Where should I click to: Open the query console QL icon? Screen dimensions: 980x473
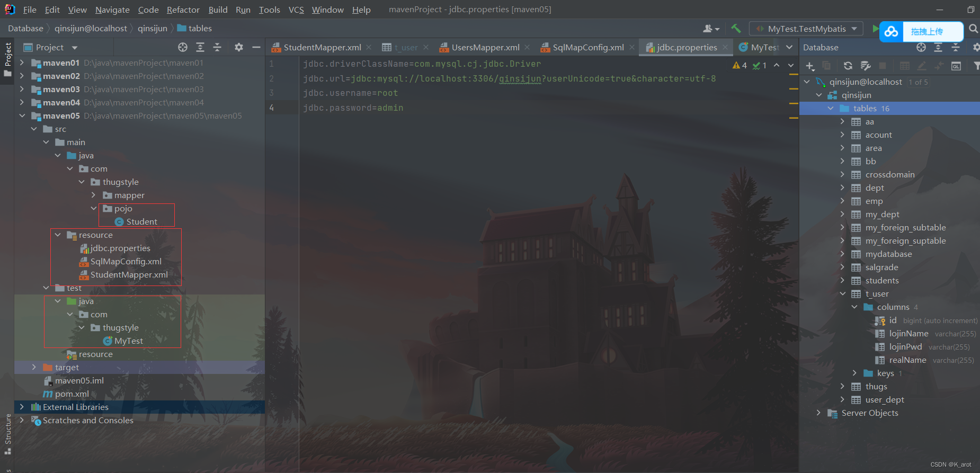(x=956, y=66)
